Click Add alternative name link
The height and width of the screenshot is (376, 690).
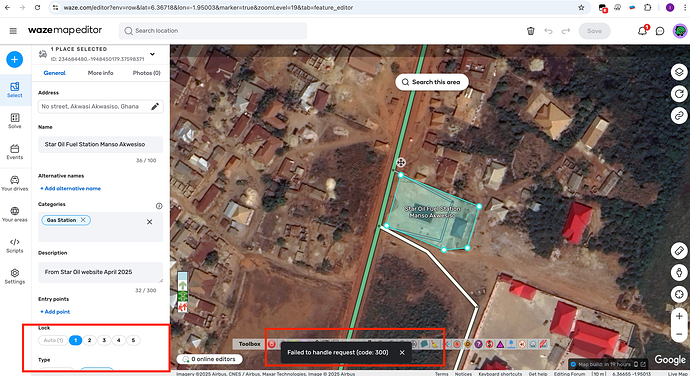(70, 188)
